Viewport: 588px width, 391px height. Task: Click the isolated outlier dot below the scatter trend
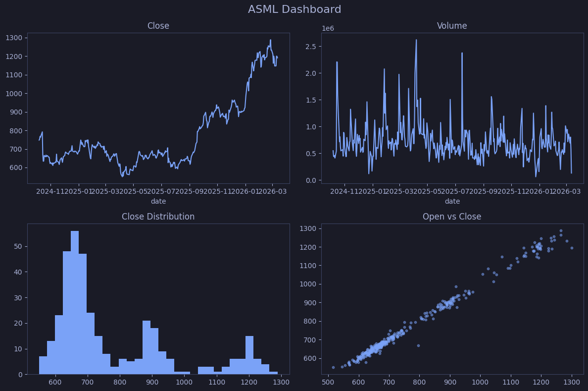(x=419, y=345)
